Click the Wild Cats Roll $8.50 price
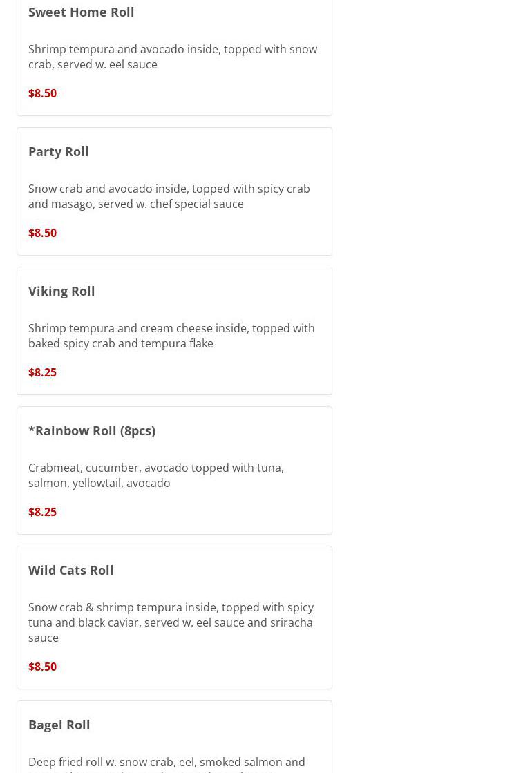Image resolution: width=532 pixels, height=773 pixels. click(42, 667)
